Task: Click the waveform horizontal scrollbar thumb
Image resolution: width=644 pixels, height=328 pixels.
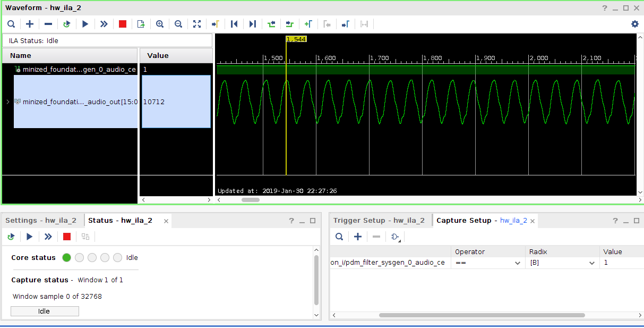Action: pyautogui.click(x=251, y=200)
